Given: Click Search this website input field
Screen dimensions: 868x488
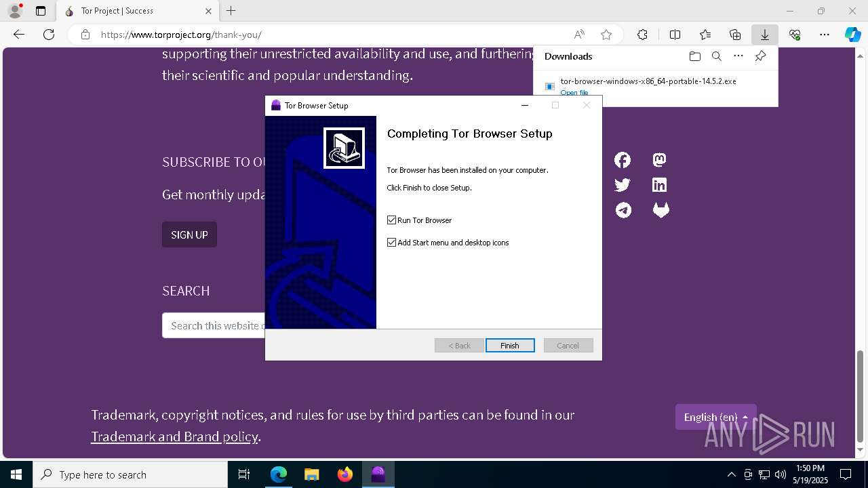Looking at the screenshot, I should point(214,325).
